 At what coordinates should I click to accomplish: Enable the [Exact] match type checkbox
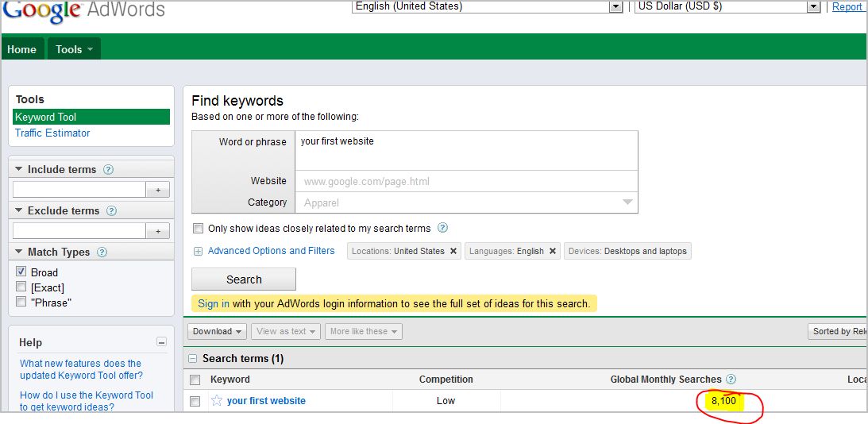pyautogui.click(x=21, y=287)
